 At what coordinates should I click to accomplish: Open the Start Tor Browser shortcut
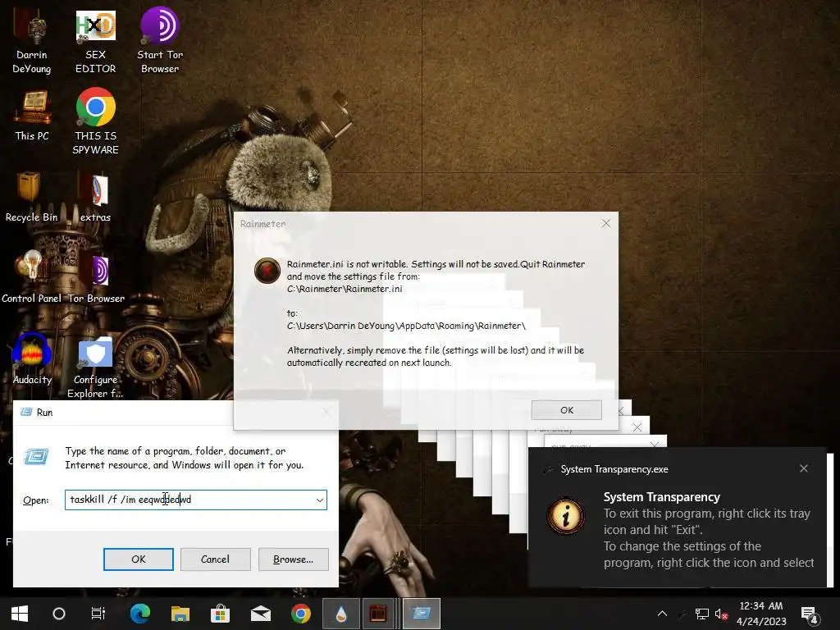pyautogui.click(x=160, y=42)
